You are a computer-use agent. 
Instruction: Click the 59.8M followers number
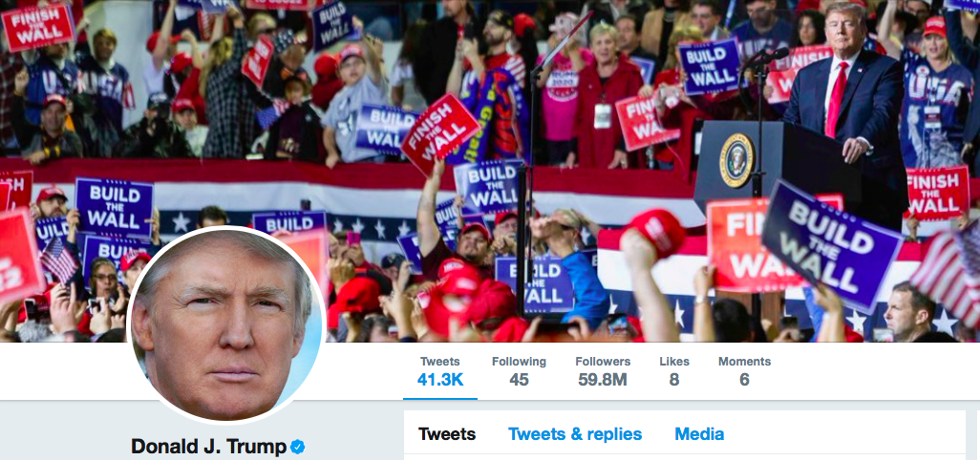coord(603,379)
